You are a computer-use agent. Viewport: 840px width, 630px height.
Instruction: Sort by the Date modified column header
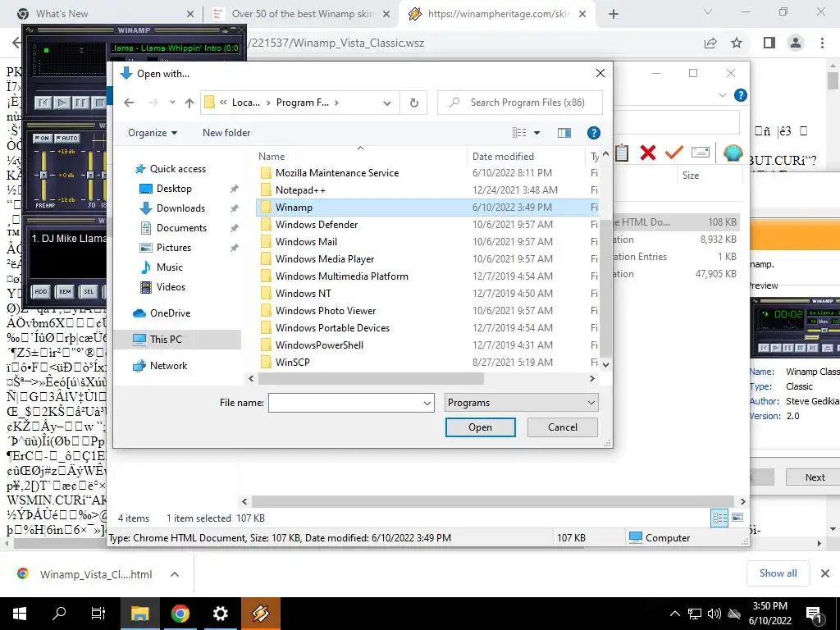click(503, 157)
